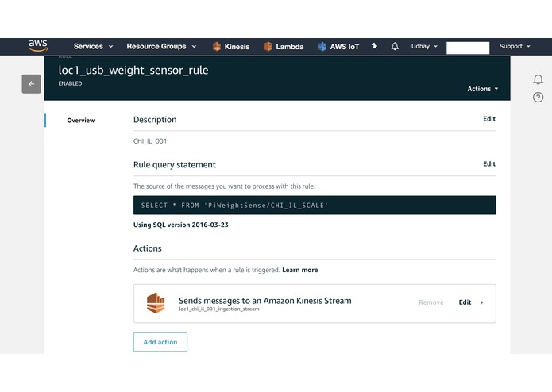Viewport: 552px width, 392px height.
Task: Expand Kinesis action with the chevron arrow
Action: [x=481, y=302]
